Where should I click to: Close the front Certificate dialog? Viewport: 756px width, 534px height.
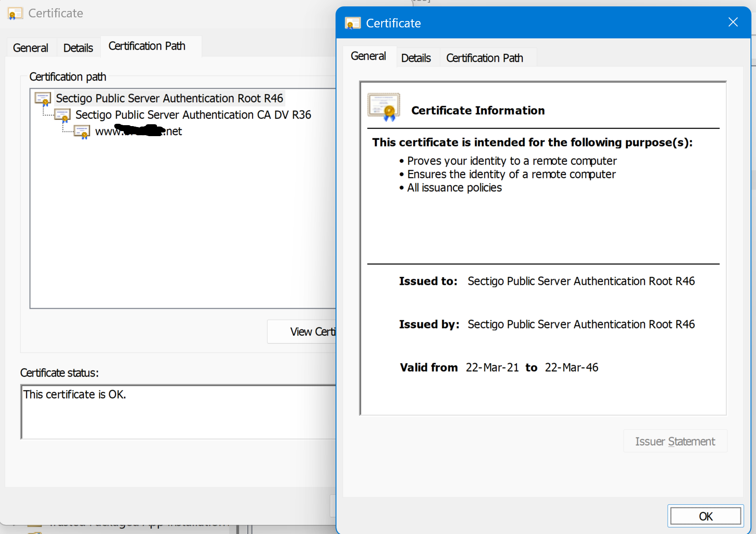coord(733,22)
